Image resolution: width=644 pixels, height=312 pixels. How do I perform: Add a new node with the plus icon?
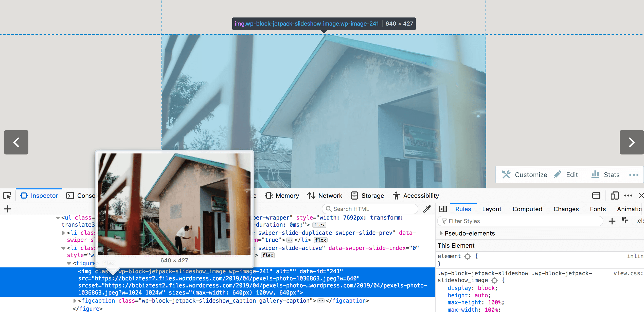coord(7,209)
